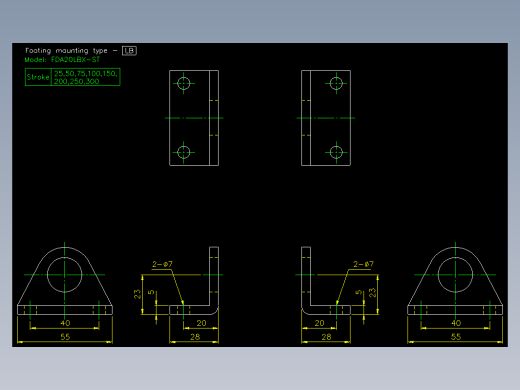
Task: Select the '55' dimension under rightmost front view
Action: [x=456, y=337]
